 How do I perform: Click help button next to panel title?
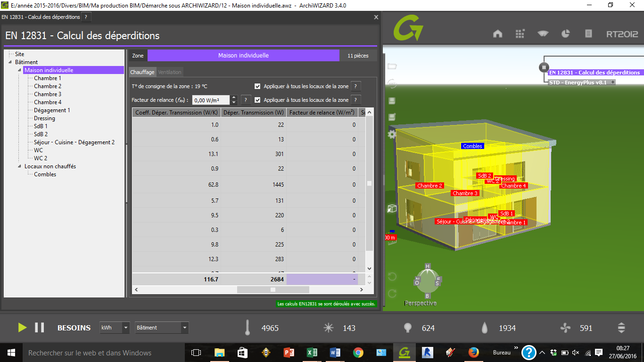coord(86,17)
